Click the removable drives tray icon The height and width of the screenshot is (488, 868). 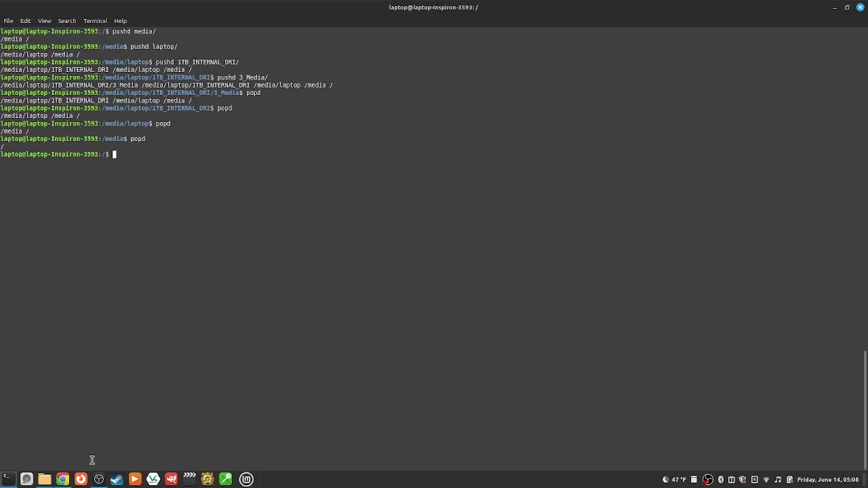click(x=754, y=479)
